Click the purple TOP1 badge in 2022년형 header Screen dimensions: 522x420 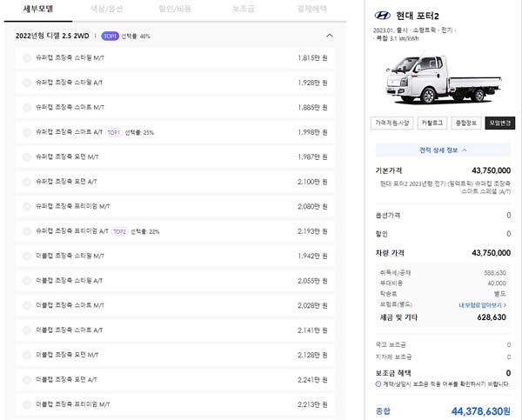pos(110,36)
